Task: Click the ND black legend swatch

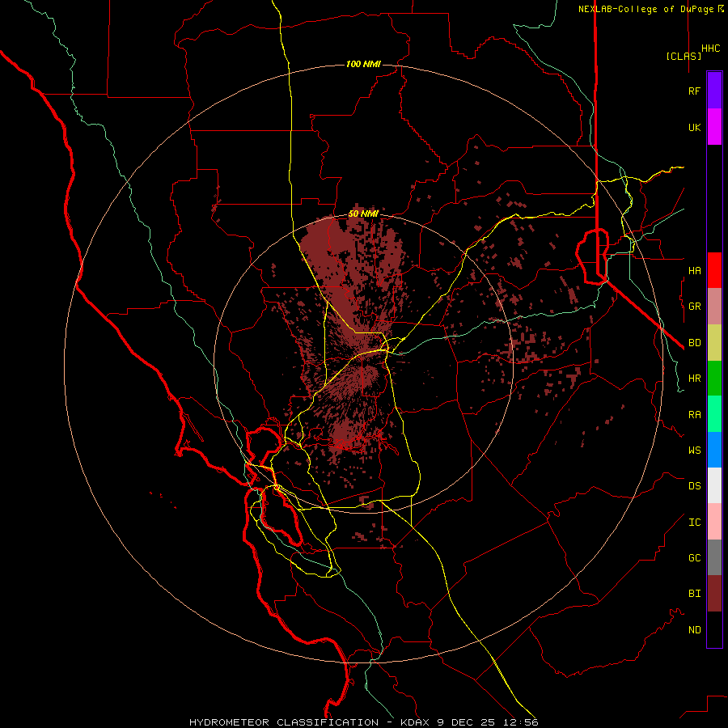Action: [x=714, y=629]
